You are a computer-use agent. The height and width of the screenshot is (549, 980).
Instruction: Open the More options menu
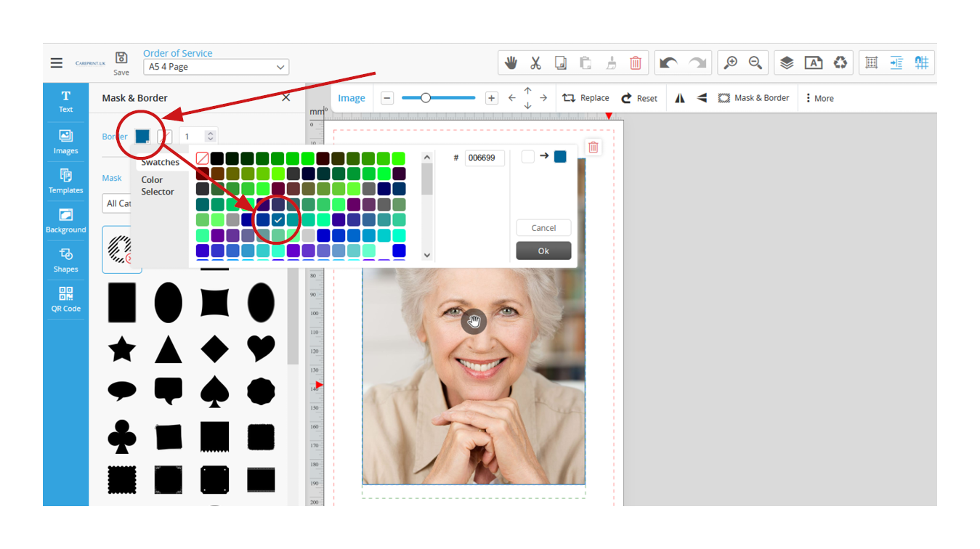819,98
